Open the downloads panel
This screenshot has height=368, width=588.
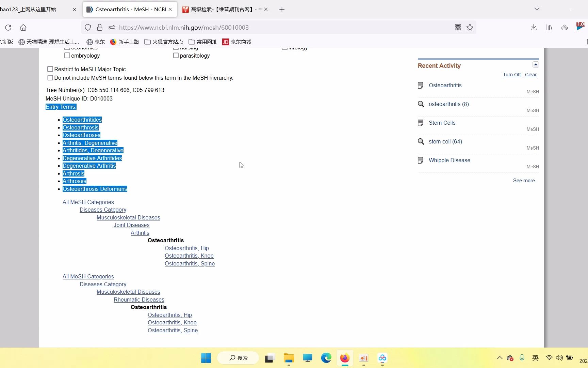534,28
